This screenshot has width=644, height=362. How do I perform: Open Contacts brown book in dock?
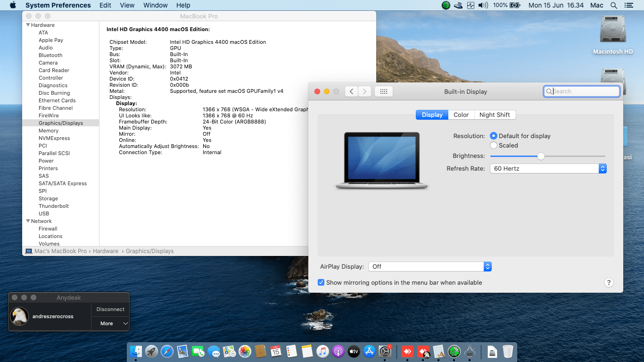(260, 351)
